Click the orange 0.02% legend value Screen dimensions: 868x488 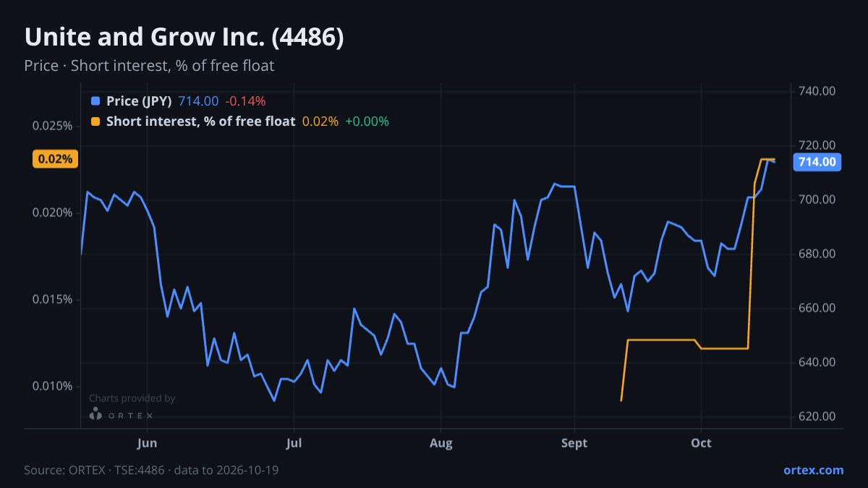[x=320, y=121]
